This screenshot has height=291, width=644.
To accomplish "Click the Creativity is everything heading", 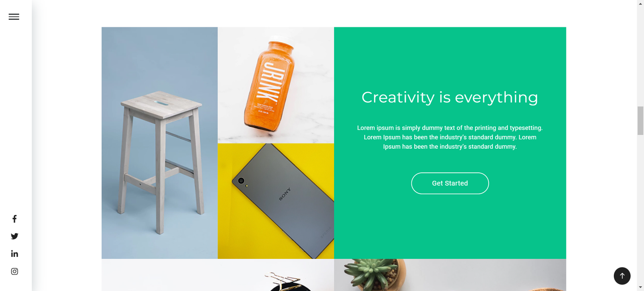I will [450, 97].
